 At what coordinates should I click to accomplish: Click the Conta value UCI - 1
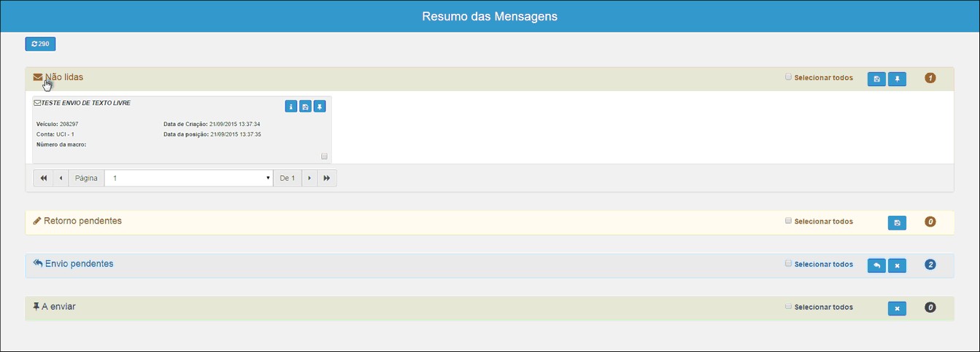click(x=65, y=135)
